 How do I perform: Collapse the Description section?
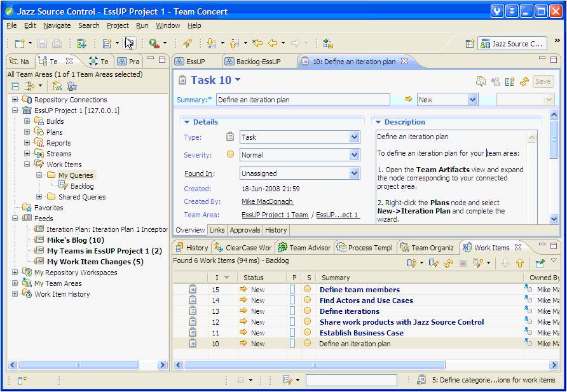[378, 122]
